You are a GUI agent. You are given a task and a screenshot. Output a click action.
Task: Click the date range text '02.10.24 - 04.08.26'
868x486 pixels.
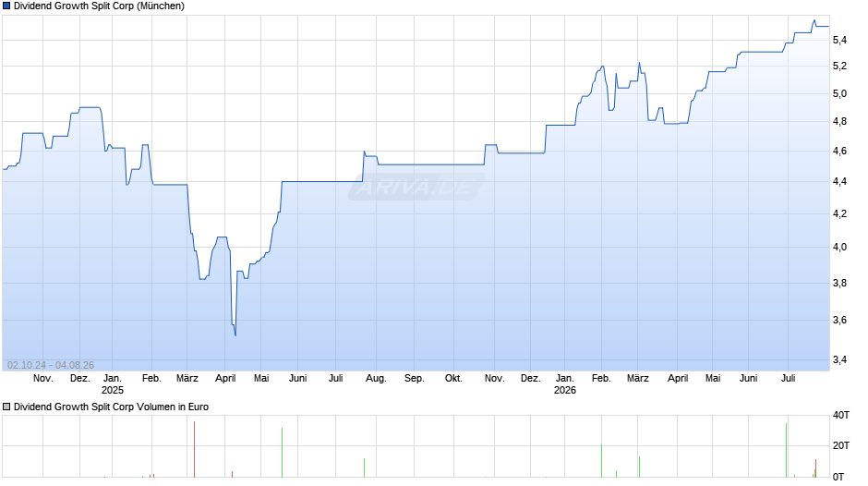(x=51, y=365)
